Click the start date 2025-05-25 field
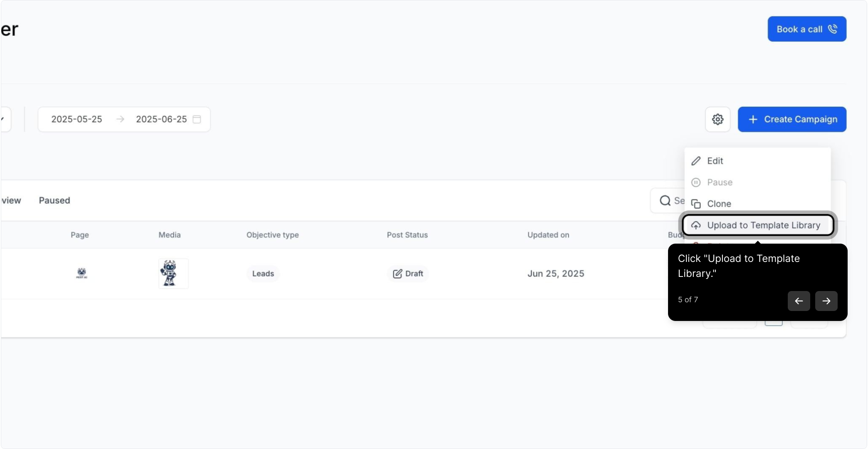 pos(76,119)
